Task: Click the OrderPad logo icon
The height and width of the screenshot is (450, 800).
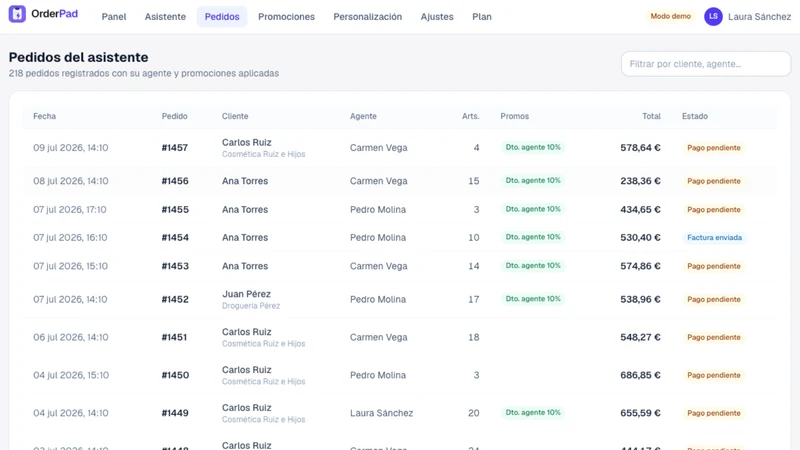Action: (x=17, y=14)
